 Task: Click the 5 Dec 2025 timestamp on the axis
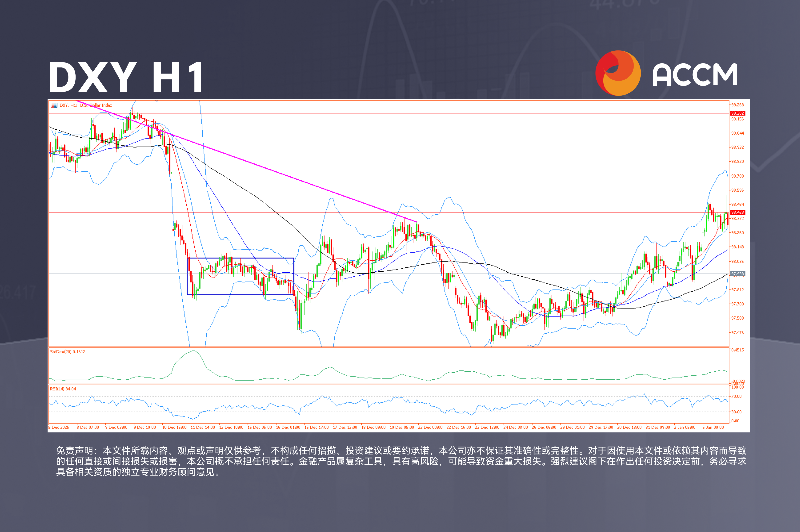[58, 428]
